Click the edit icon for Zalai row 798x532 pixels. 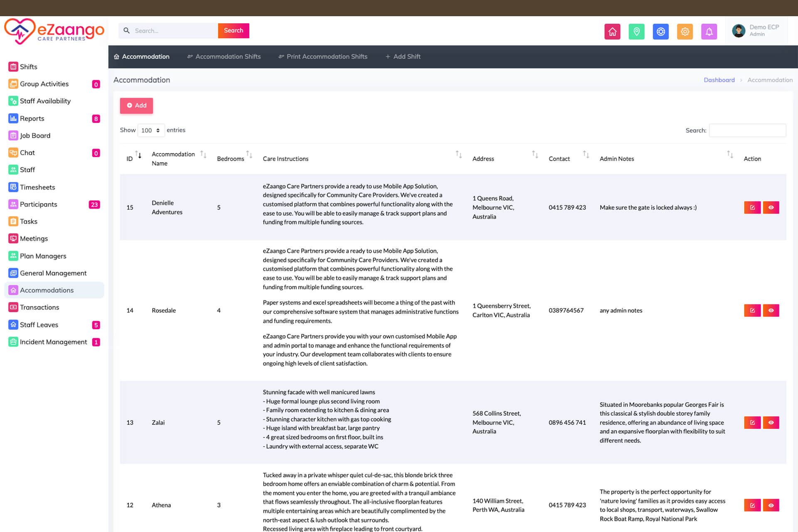click(752, 422)
